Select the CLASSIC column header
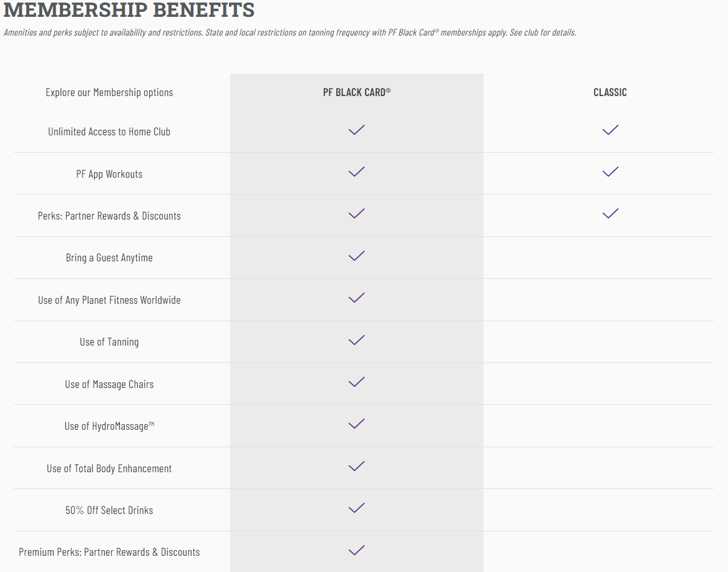Viewport: 728px width, 572px height. pyautogui.click(x=610, y=92)
